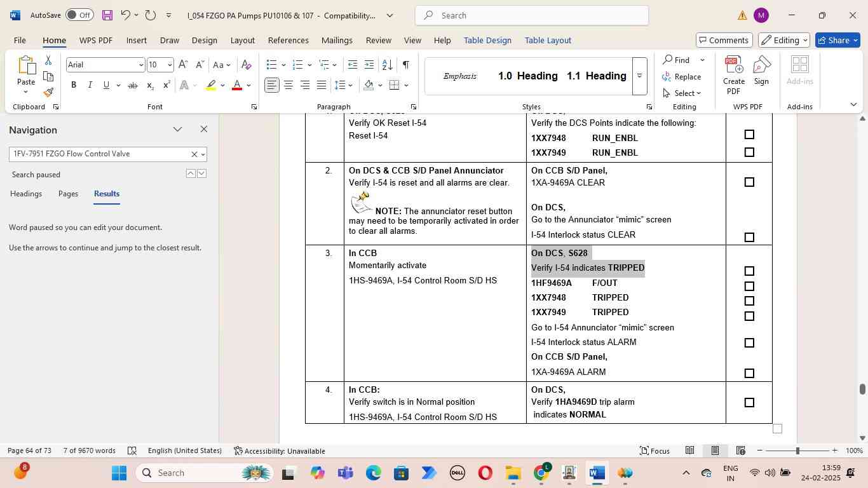This screenshot has height=488, width=868.
Task: Click the red font color button
Action: pos(237,85)
